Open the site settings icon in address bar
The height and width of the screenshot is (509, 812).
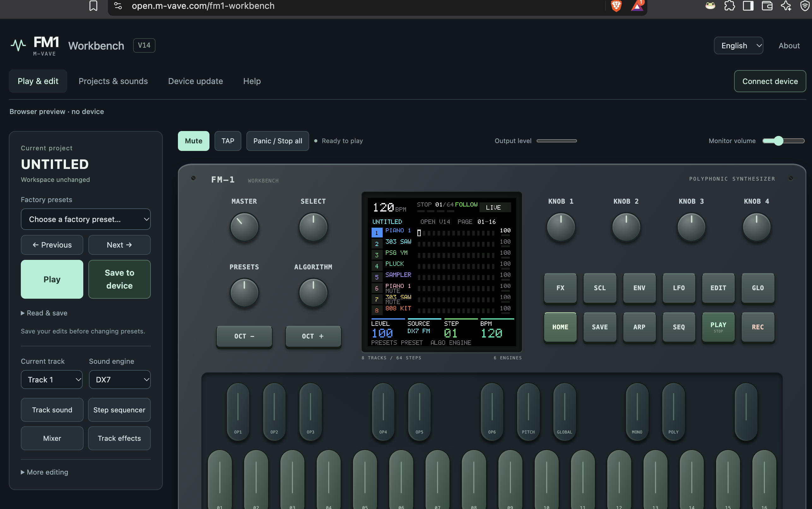tap(118, 6)
